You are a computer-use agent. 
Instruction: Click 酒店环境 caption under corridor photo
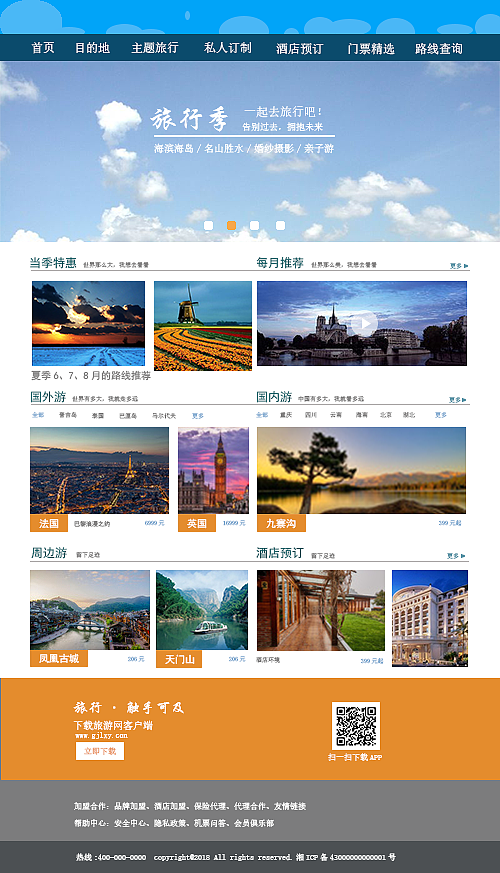[x=268, y=660]
